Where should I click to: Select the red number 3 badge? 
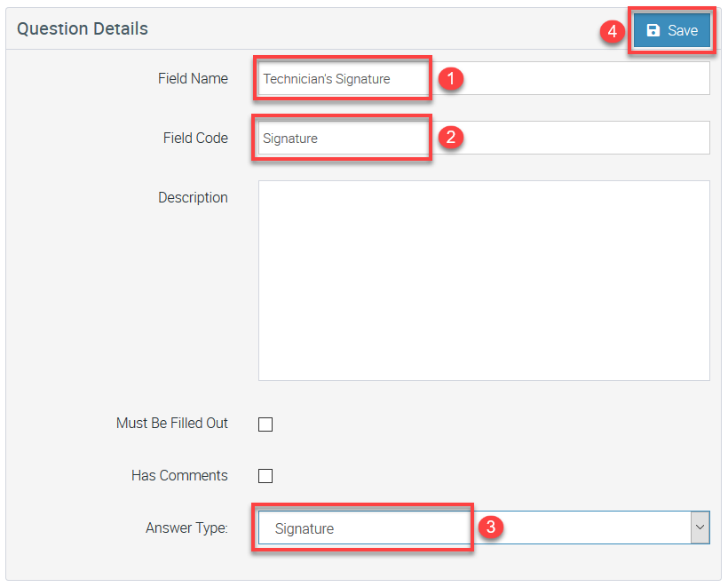(x=491, y=527)
